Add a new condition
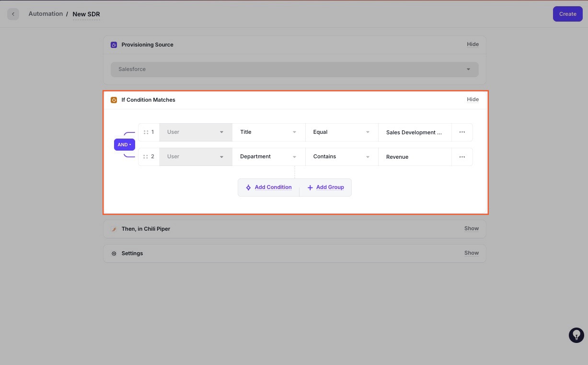 pos(268,188)
